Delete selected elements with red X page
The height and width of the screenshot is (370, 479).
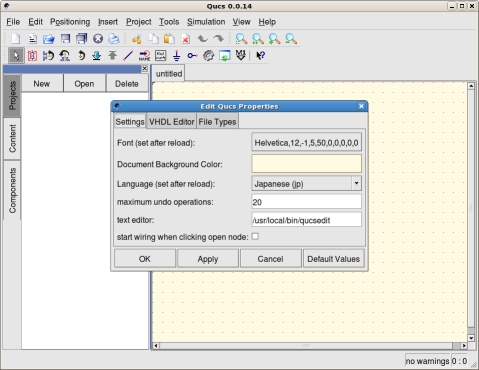click(x=186, y=39)
